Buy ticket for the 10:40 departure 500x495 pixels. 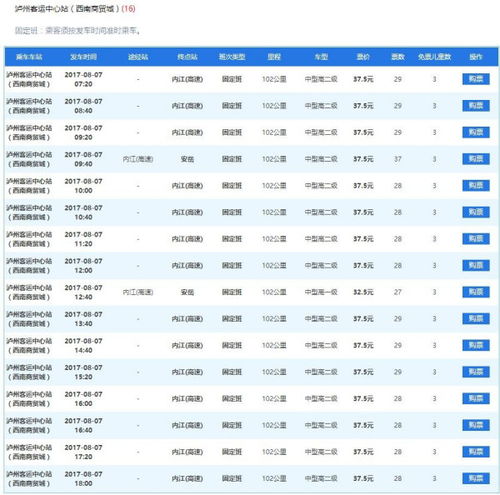pyautogui.click(x=476, y=212)
